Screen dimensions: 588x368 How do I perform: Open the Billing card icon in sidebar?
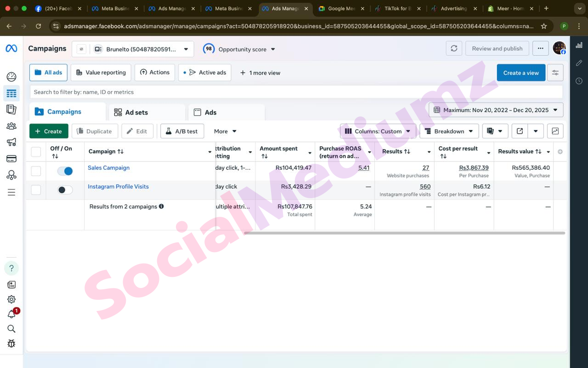coord(11,159)
